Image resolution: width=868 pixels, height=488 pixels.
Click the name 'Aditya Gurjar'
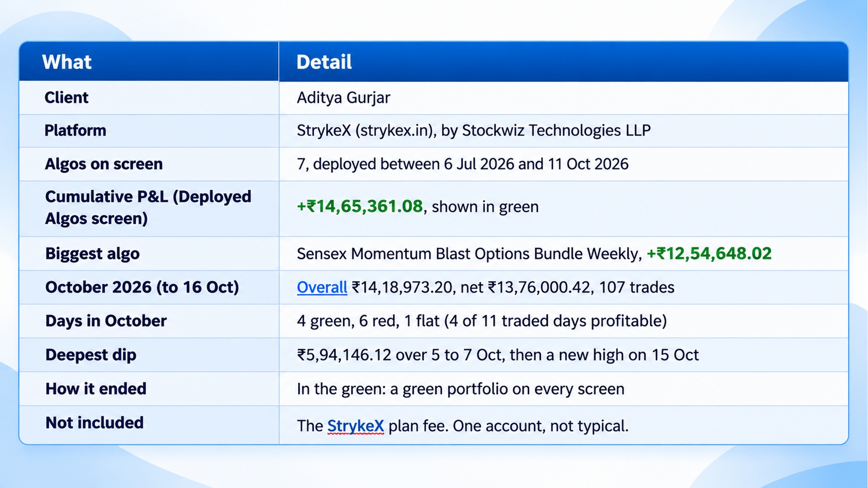click(x=344, y=98)
